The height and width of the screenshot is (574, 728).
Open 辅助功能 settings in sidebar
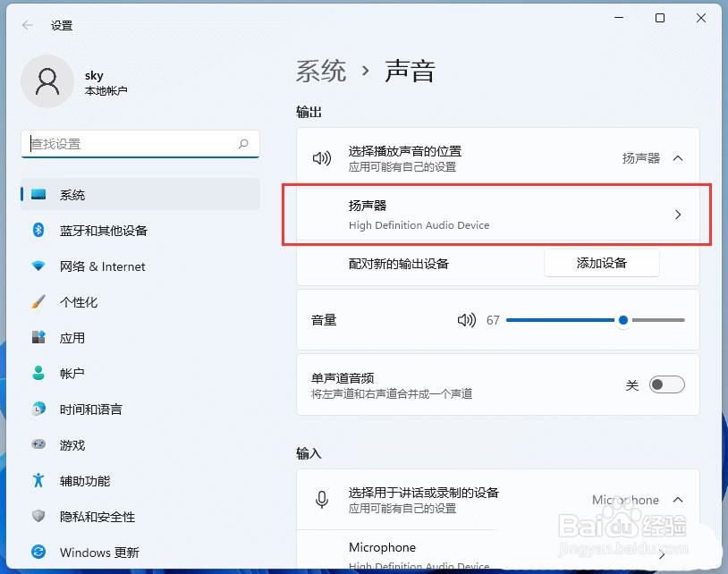pyautogui.click(x=140, y=480)
